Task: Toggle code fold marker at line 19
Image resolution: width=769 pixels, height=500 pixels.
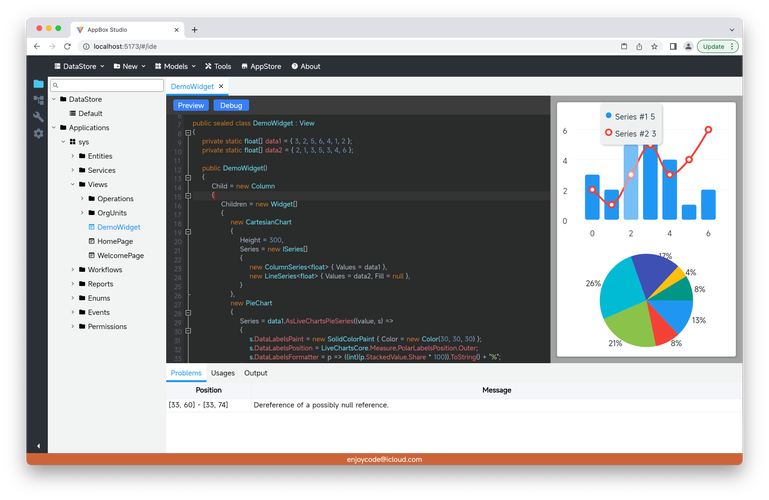Action: (x=188, y=232)
